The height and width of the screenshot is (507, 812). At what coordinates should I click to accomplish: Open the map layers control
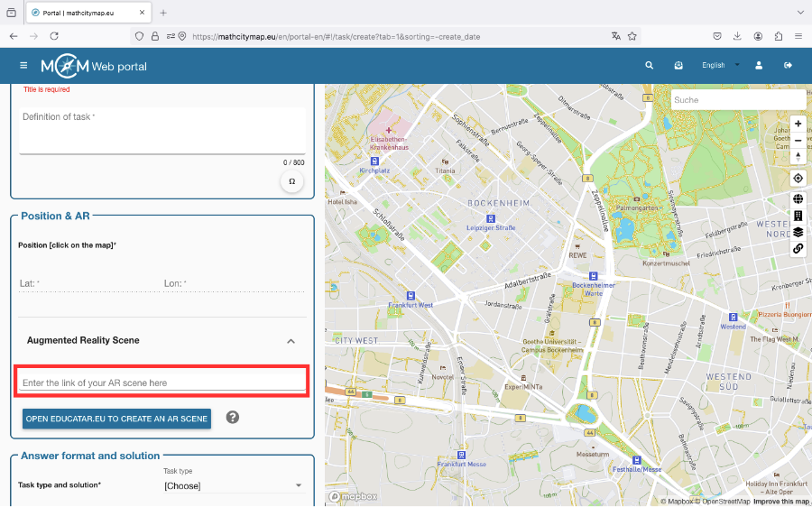coord(798,232)
